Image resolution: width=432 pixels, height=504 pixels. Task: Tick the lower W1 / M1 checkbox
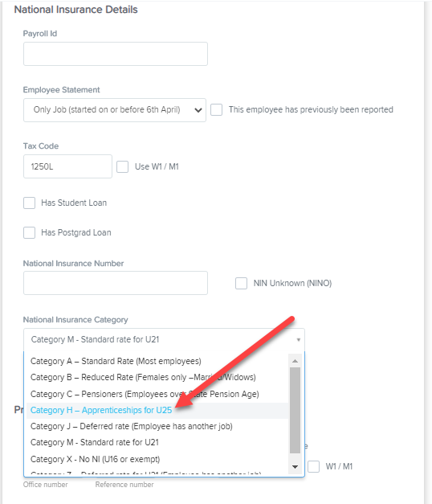[x=313, y=466]
